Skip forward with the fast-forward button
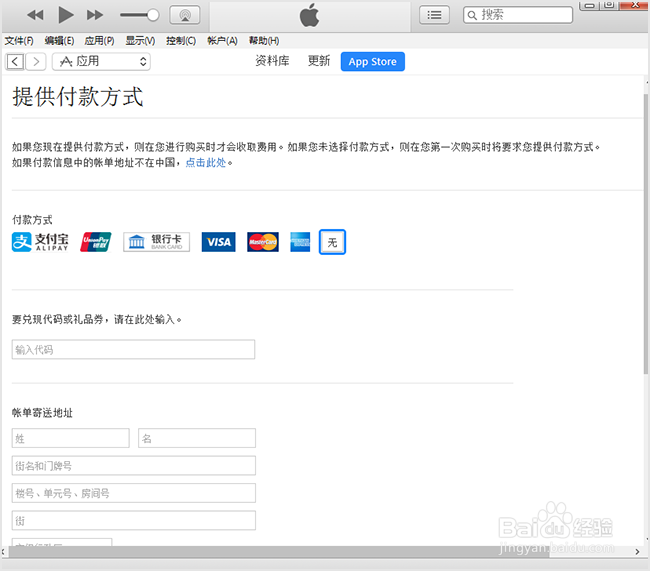The image size is (650, 571). click(95, 15)
